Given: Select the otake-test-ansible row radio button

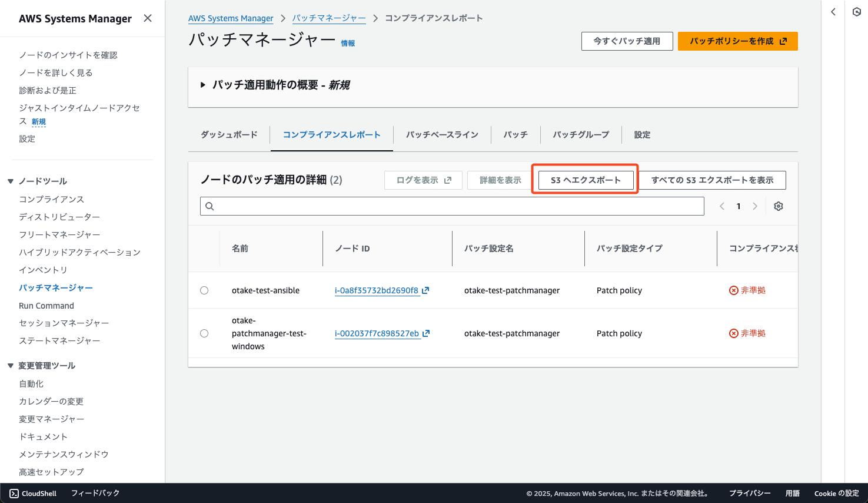Looking at the screenshot, I should (204, 290).
